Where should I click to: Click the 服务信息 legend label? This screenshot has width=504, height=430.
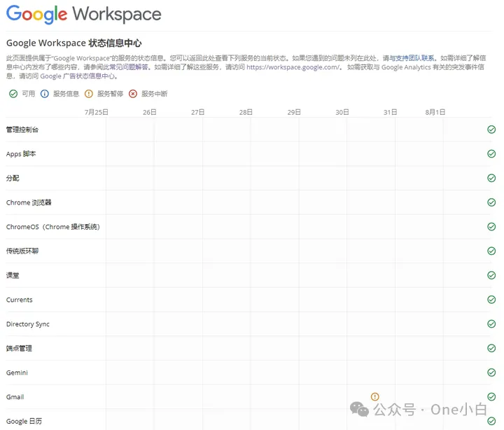click(x=66, y=94)
